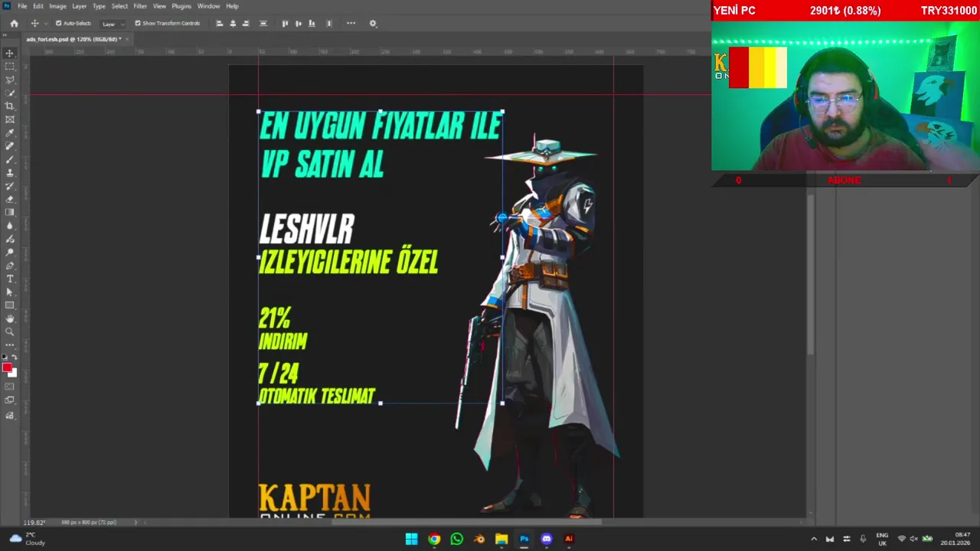This screenshot has width=980, height=551.
Task: Change the screen mode button
Action: point(10,400)
